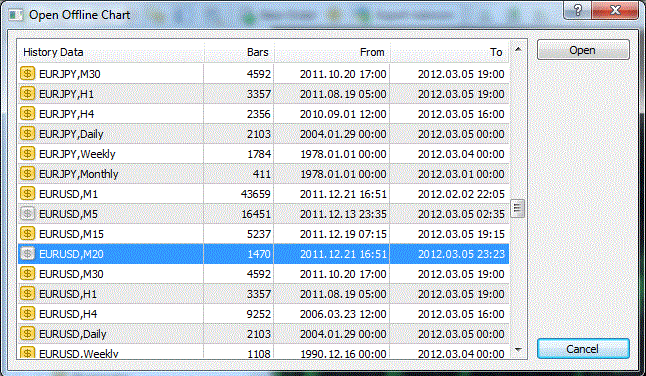Click To date 2012.03.01 00:00
This screenshot has height=376, width=646.
coord(461,174)
